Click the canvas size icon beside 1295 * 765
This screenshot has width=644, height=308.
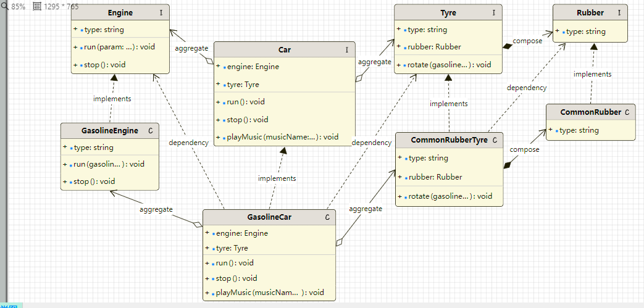[x=37, y=6]
